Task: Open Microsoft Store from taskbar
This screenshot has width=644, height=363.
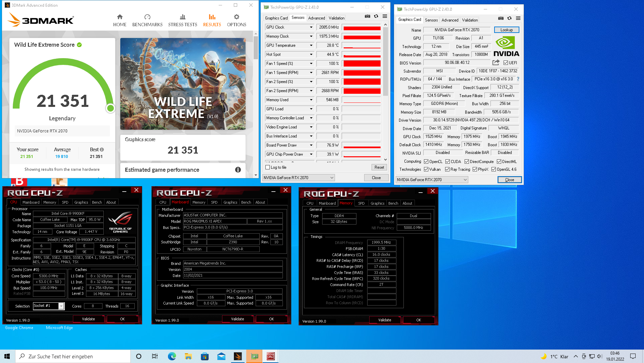Action: (x=205, y=356)
